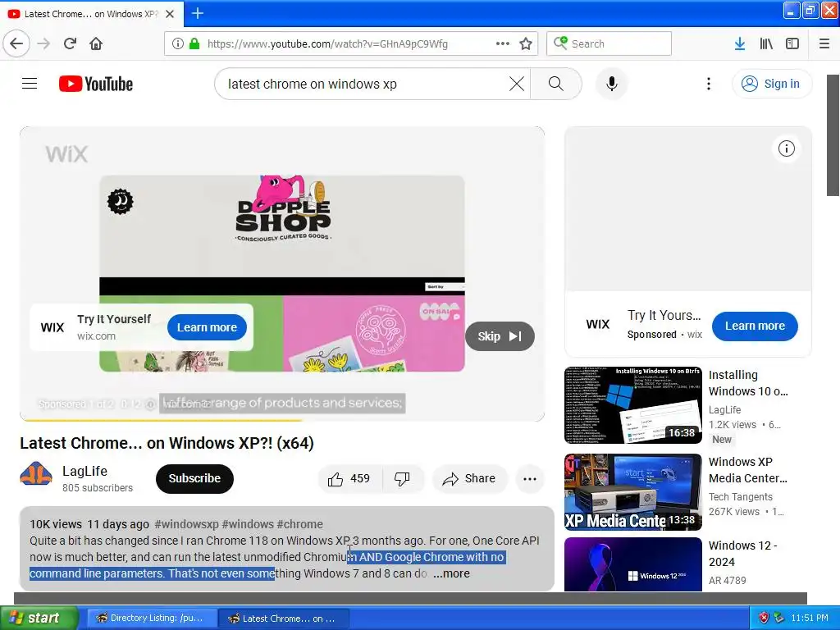Screen dimensions: 840x630
Task: Open YouTube settings three-dot menu
Action: pyautogui.click(x=709, y=84)
